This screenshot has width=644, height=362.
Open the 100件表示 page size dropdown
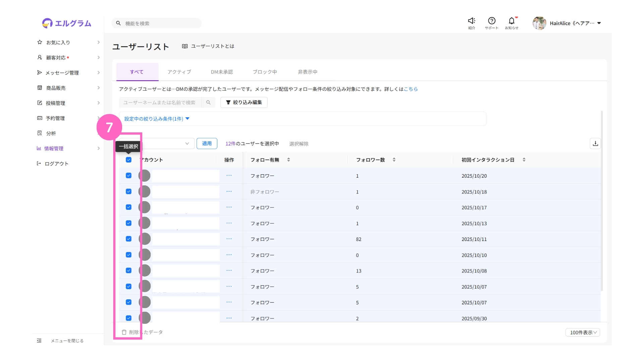point(583,333)
